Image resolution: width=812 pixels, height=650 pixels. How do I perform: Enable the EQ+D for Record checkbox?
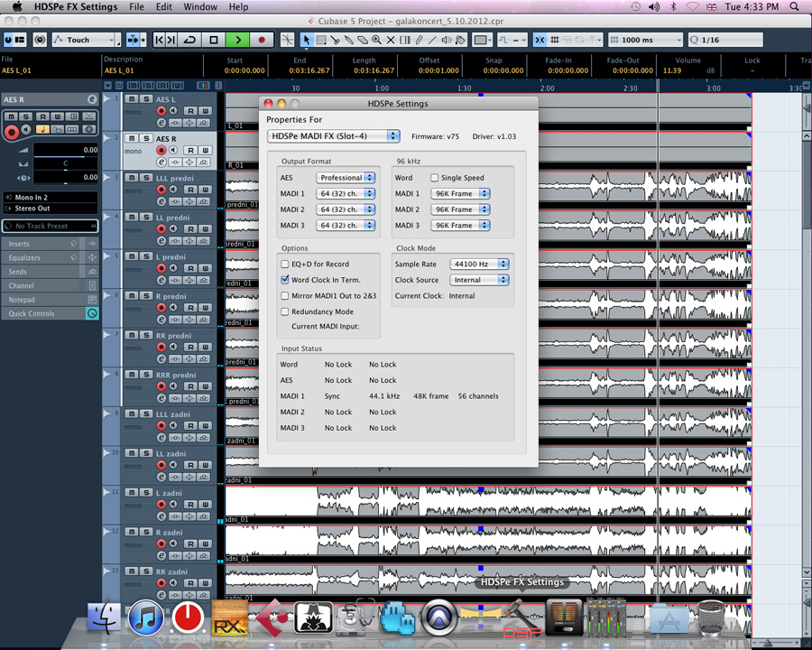285,265
